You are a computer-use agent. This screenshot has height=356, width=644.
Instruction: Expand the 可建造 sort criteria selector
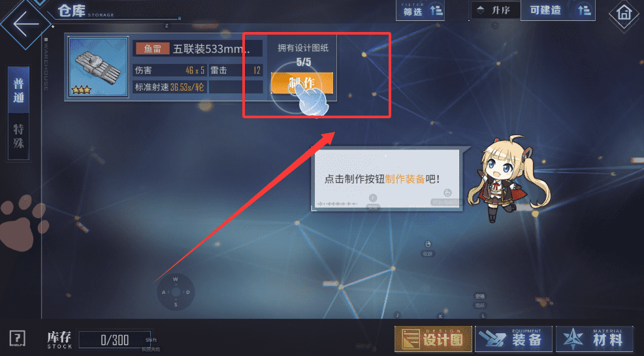click(558, 10)
